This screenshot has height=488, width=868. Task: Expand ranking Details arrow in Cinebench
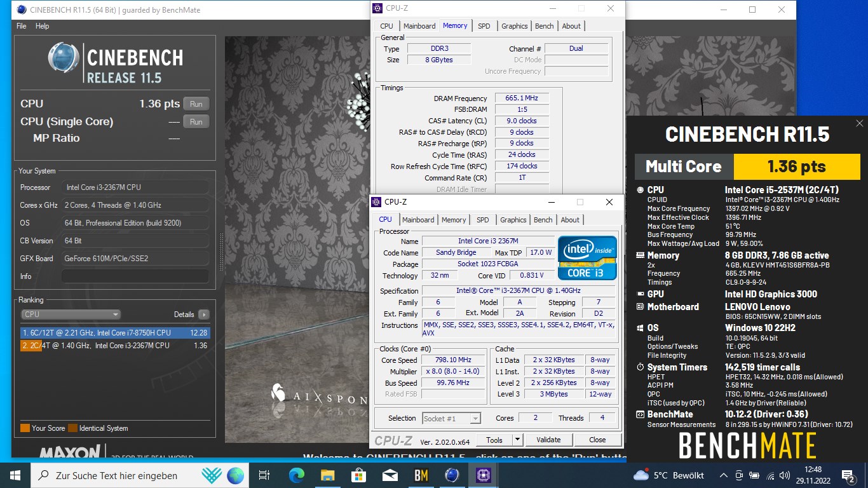pyautogui.click(x=203, y=315)
